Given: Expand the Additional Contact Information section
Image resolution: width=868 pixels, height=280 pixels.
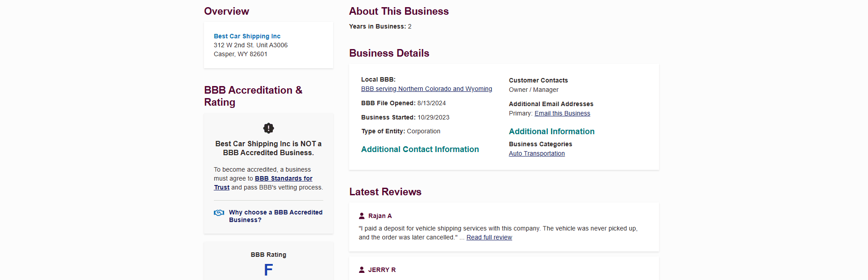Looking at the screenshot, I should (420, 149).
